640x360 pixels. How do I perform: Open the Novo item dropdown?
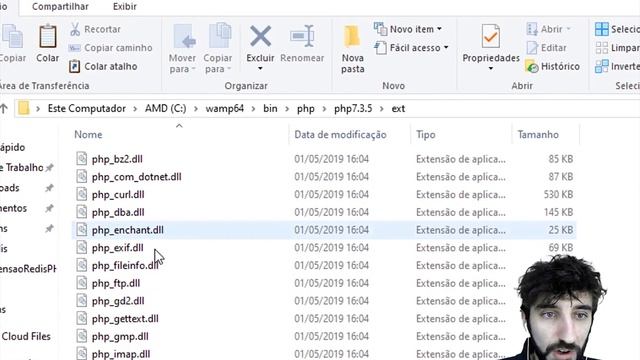(x=408, y=29)
